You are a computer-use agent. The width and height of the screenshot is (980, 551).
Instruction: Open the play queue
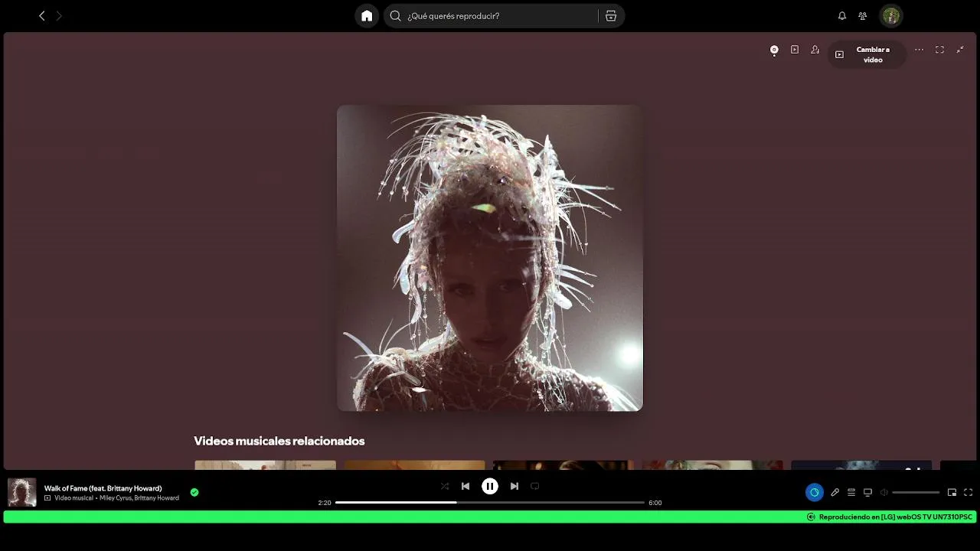pyautogui.click(x=851, y=492)
